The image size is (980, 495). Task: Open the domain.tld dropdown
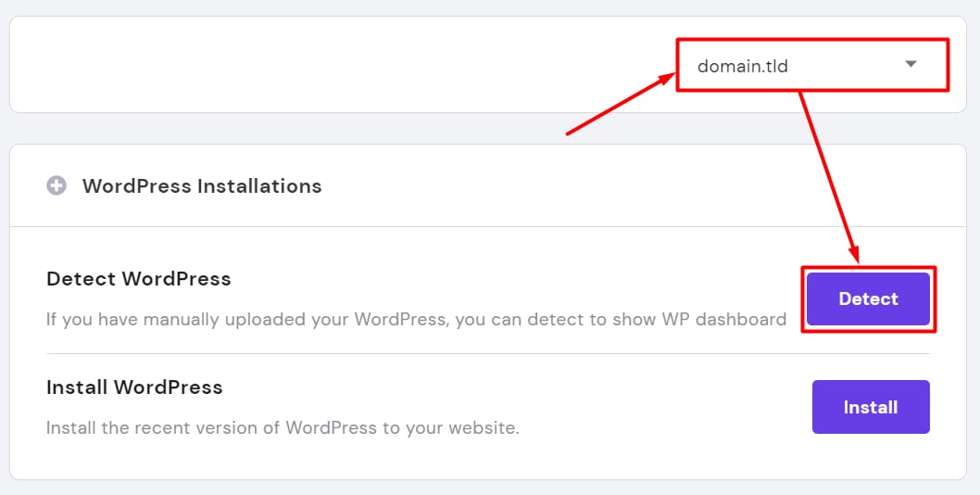[x=811, y=65]
